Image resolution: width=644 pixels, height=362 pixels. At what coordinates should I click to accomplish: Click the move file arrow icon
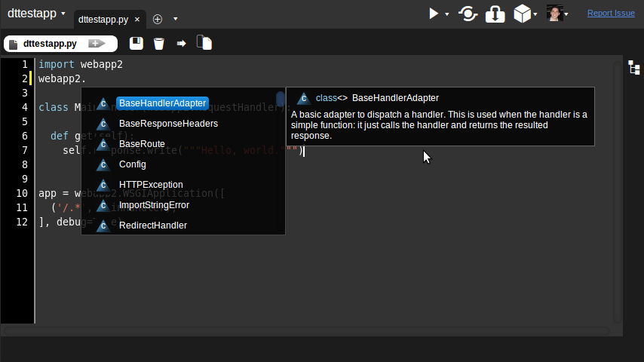(x=181, y=44)
